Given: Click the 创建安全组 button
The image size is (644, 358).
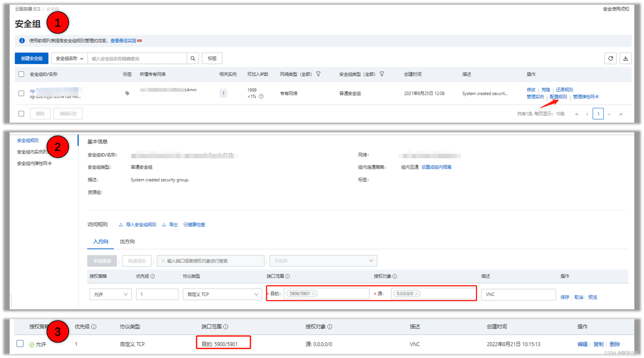Looking at the screenshot, I should pyautogui.click(x=32, y=58).
